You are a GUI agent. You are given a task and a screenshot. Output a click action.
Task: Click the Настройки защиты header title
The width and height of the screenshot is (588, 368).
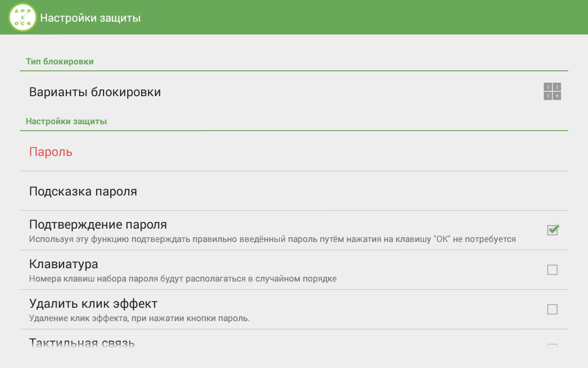click(90, 18)
